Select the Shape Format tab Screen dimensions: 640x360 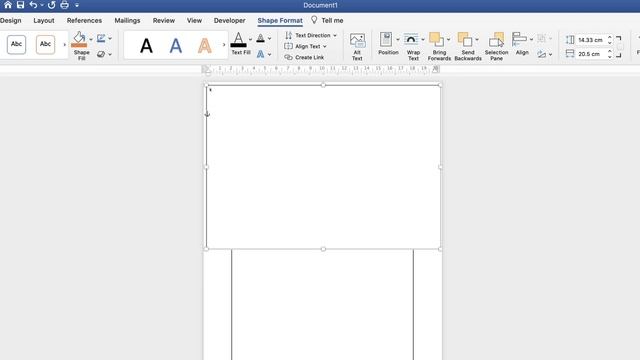coord(280,20)
